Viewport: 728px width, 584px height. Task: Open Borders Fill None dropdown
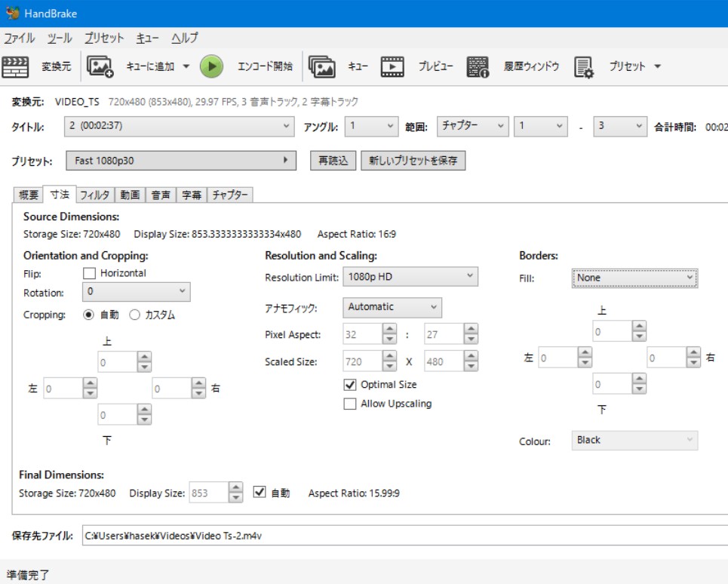pos(634,278)
